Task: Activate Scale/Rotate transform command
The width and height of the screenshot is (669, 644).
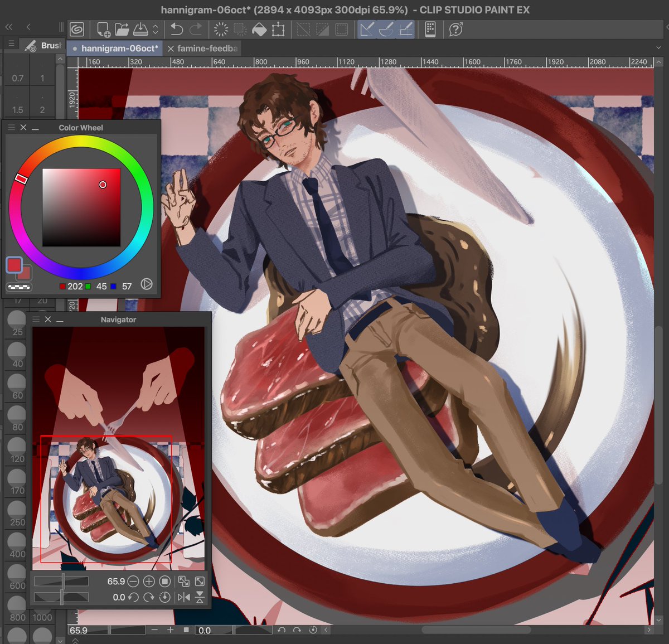Action: coord(278,29)
